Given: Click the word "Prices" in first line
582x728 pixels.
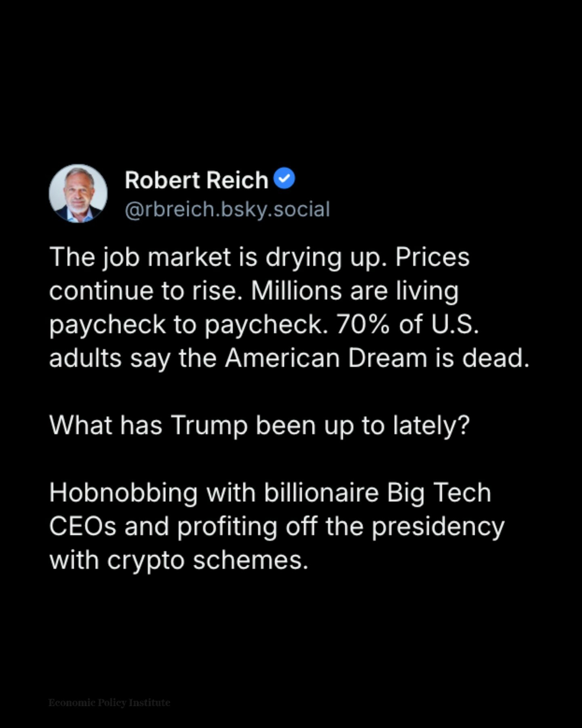Looking at the screenshot, I should [432, 257].
